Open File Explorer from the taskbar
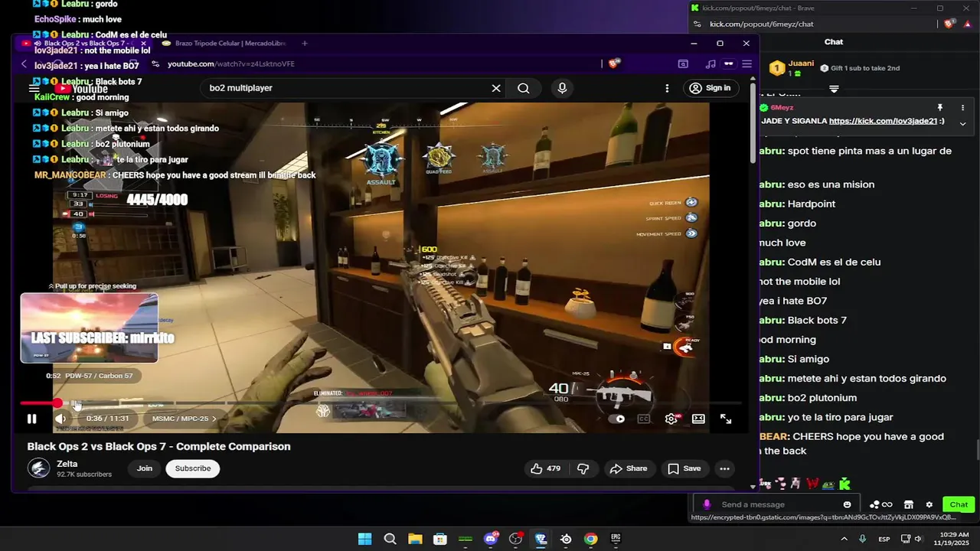980x551 pixels. click(x=415, y=539)
